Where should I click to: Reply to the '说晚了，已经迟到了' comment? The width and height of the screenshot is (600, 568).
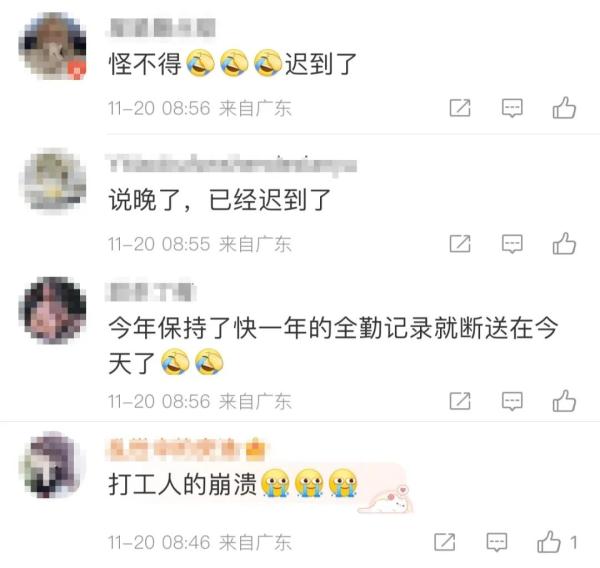point(512,244)
